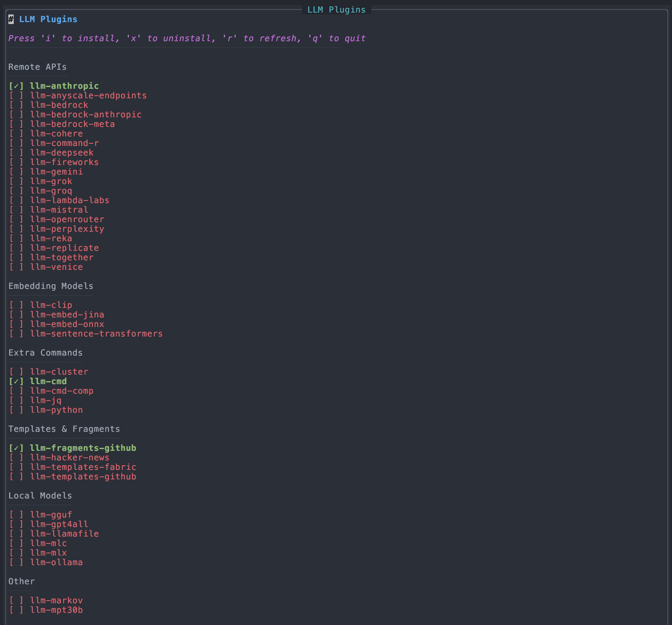Click the Local Models section header

[x=40, y=495]
